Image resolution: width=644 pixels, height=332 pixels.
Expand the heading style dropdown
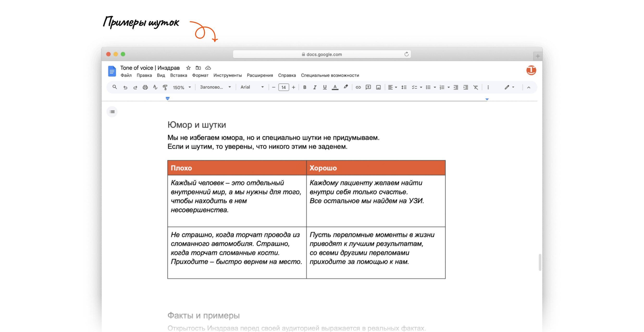215,87
